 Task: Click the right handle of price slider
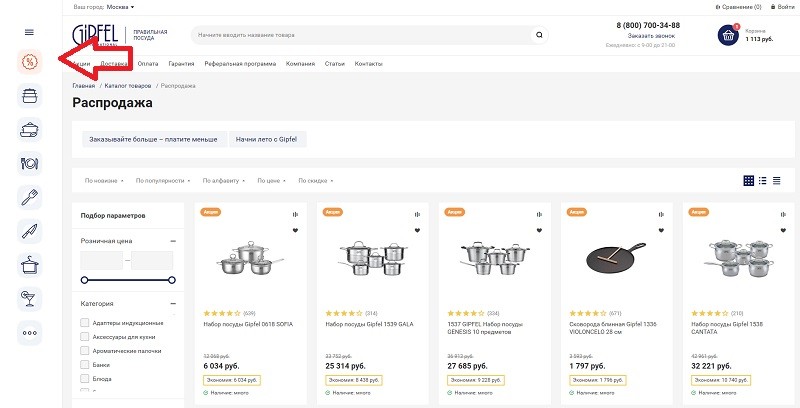(x=172, y=280)
